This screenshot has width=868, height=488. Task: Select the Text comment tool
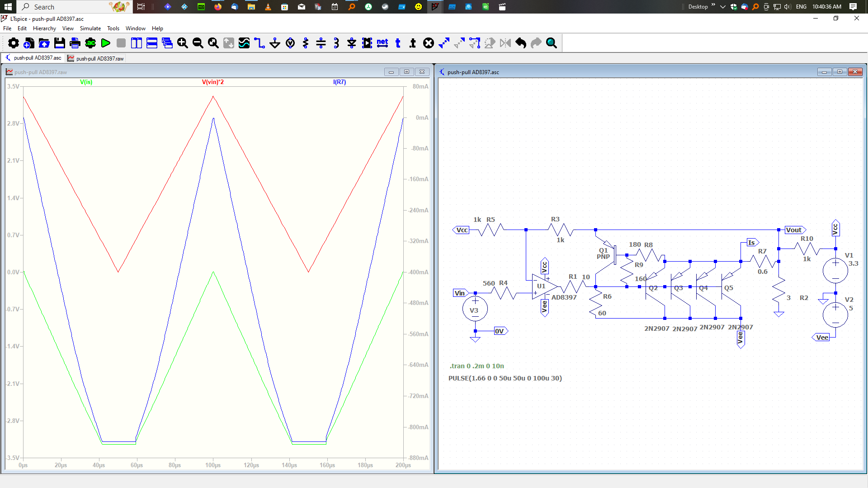[x=398, y=43]
